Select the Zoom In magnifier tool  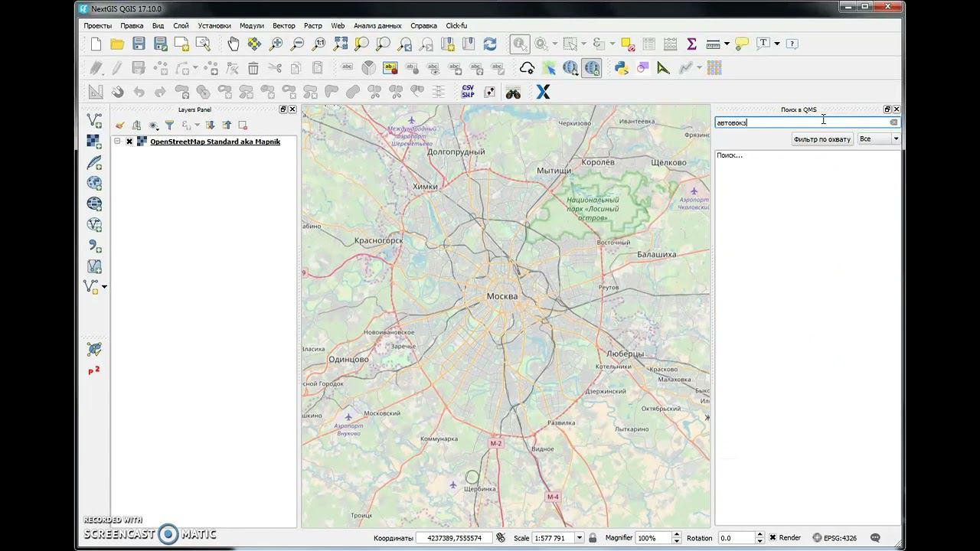click(276, 44)
